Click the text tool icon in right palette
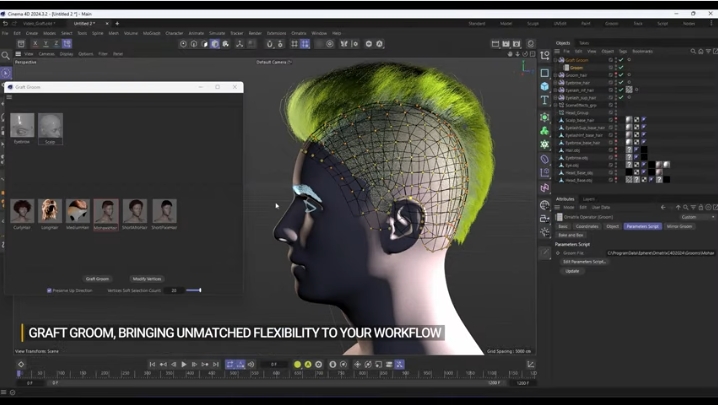 click(x=545, y=101)
